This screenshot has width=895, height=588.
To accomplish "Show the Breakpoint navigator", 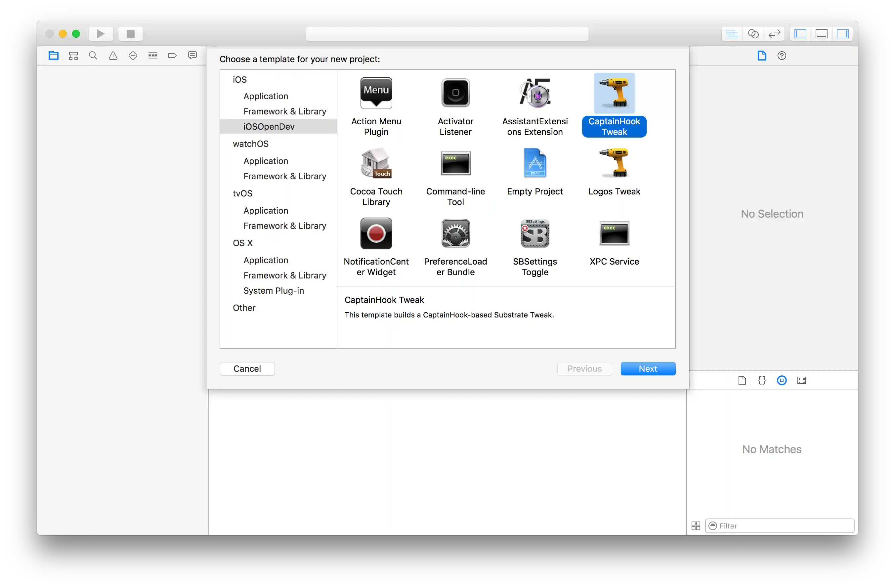I will pos(172,55).
